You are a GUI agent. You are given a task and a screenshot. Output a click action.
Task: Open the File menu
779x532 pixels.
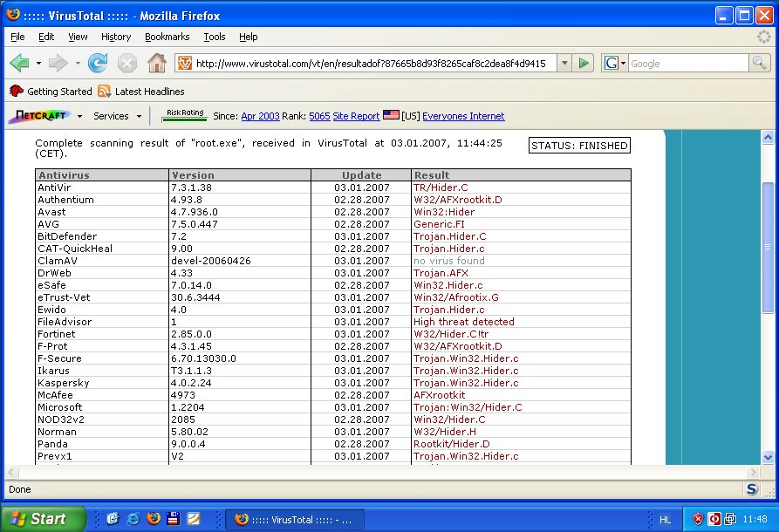17,37
